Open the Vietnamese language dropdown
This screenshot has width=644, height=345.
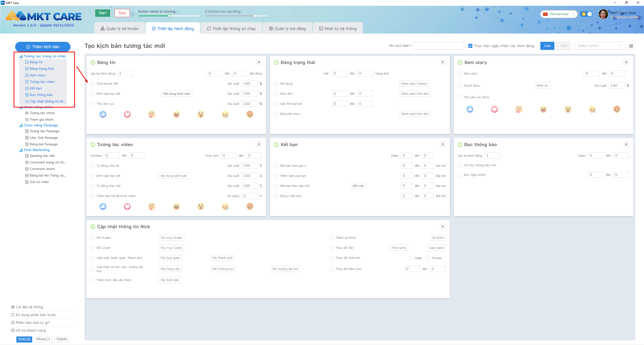[559, 14]
